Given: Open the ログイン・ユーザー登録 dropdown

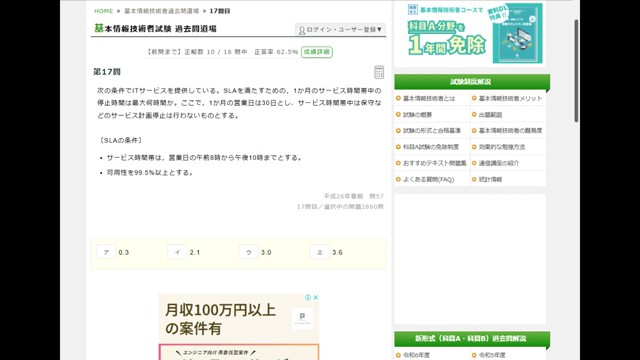Looking at the screenshot, I should [x=340, y=30].
